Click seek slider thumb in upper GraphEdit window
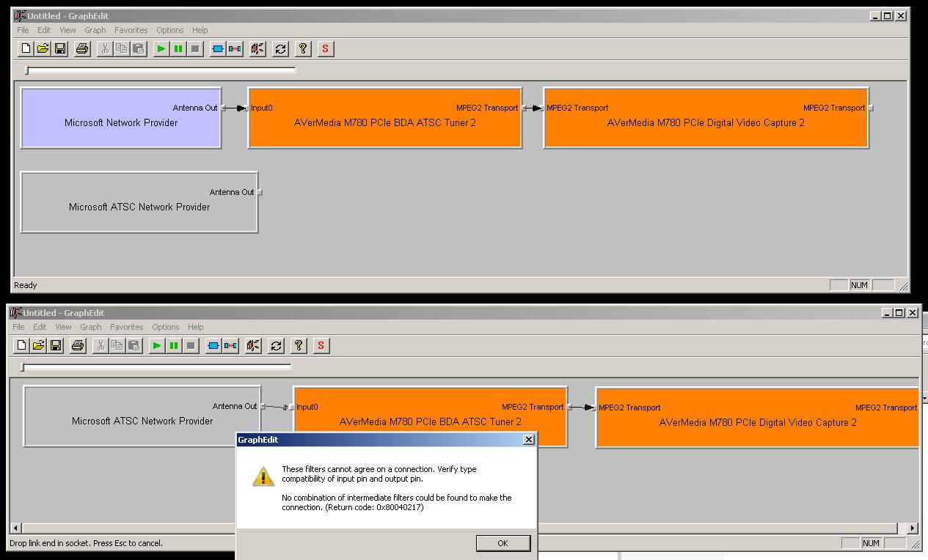 27,70
